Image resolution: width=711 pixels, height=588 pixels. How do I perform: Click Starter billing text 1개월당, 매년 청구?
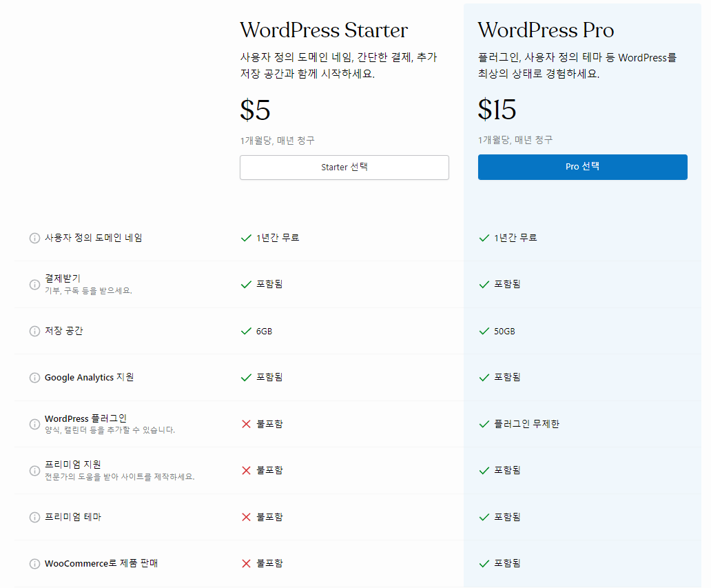pyautogui.click(x=278, y=141)
